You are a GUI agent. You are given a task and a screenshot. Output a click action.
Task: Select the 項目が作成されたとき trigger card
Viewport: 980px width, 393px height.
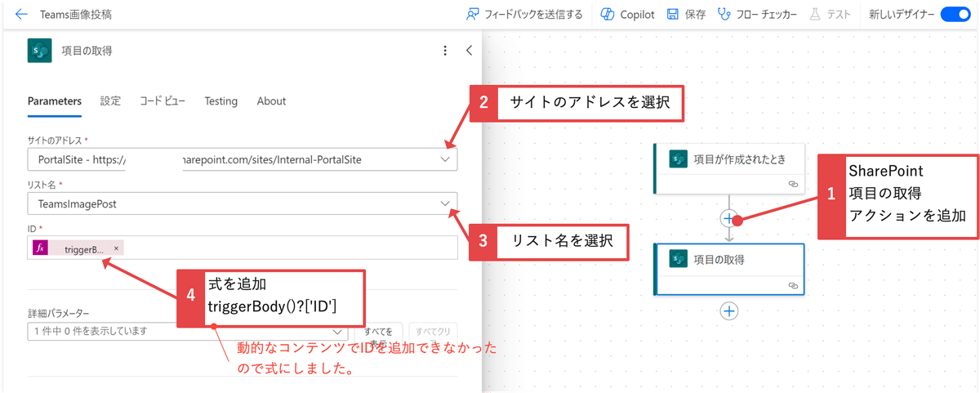[731, 169]
